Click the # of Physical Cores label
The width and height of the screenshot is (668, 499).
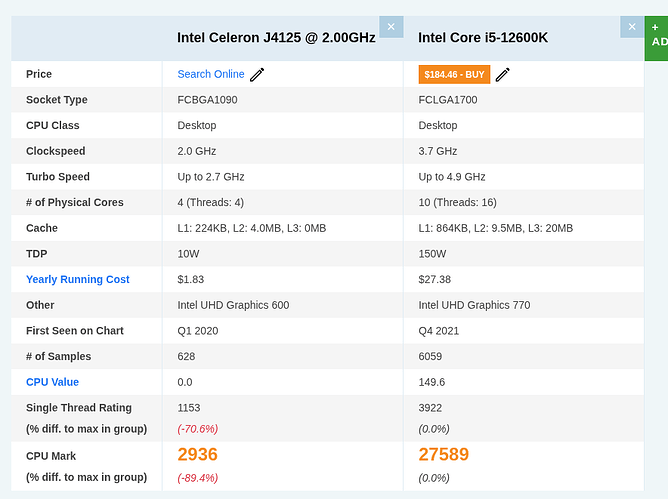pyautogui.click(x=75, y=202)
